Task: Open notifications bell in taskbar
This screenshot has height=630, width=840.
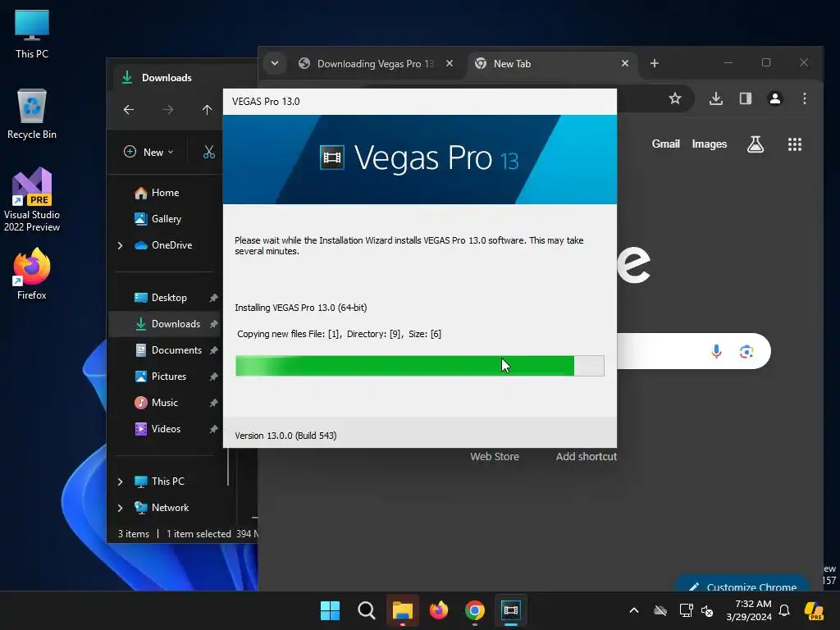Action: click(x=784, y=610)
